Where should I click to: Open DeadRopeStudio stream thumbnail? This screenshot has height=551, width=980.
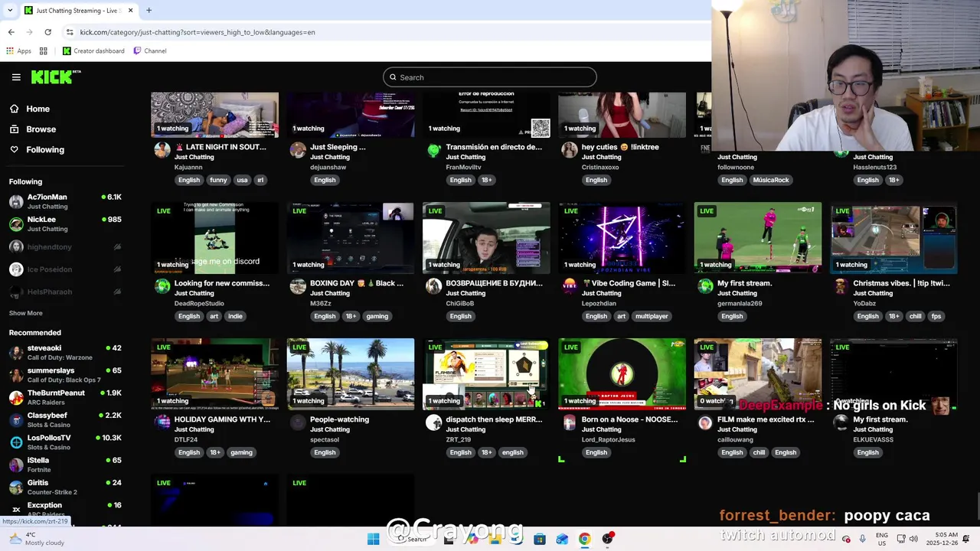(214, 238)
